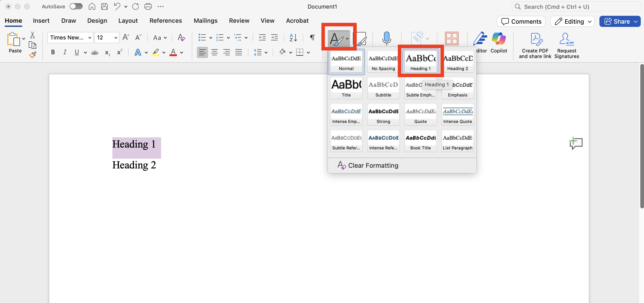This screenshot has height=303, width=644.
Task: Apply the Normal style
Action: pyautogui.click(x=346, y=62)
